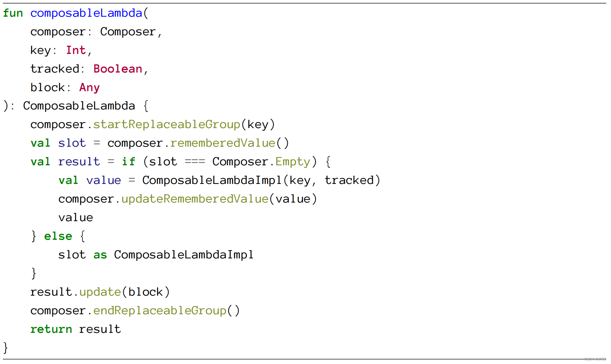The height and width of the screenshot is (364, 611).
Task: Click the update method on result
Action: [x=100, y=292]
